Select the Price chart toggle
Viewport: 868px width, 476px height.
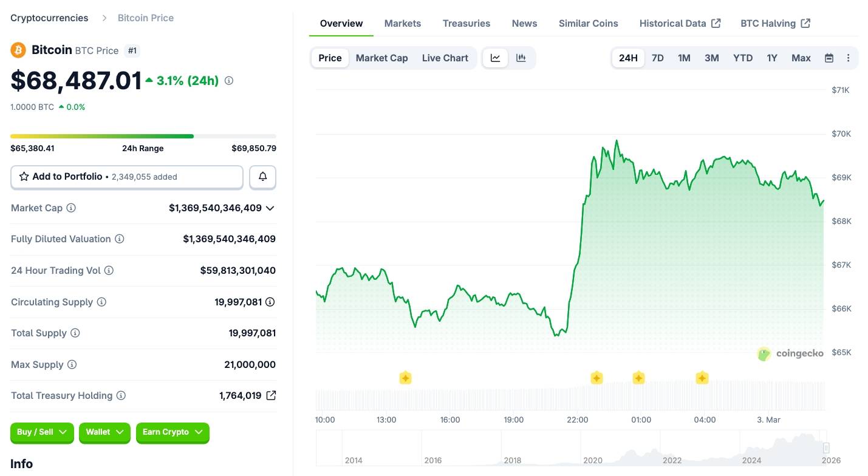pos(330,58)
